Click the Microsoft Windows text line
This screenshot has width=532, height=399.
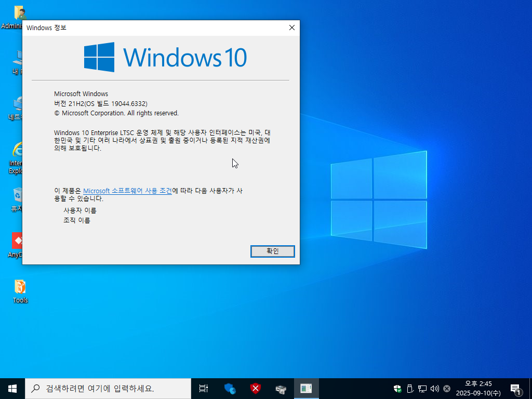coord(81,94)
